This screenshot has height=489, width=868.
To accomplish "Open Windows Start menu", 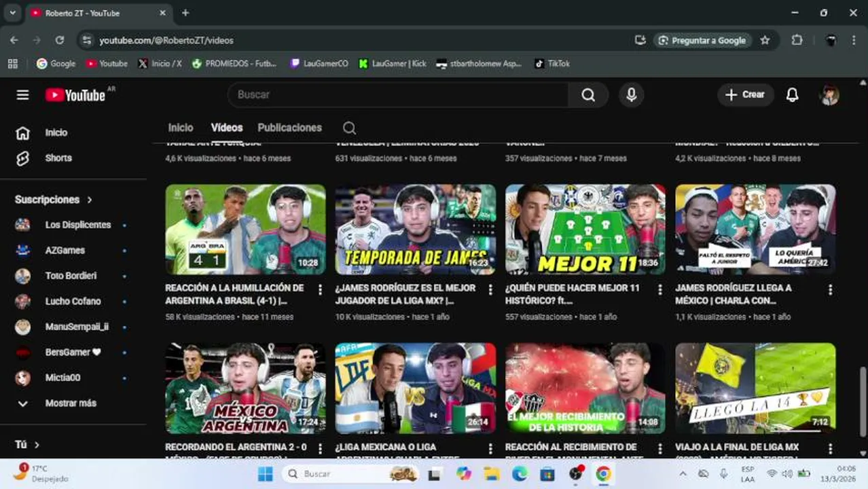I will pos(265,473).
